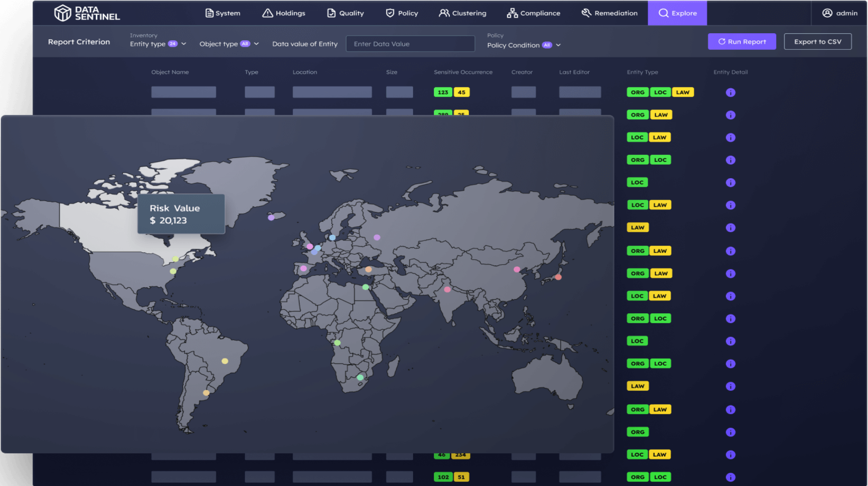Click Export to CSV button
The height and width of the screenshot is (486, 868).
817,42
